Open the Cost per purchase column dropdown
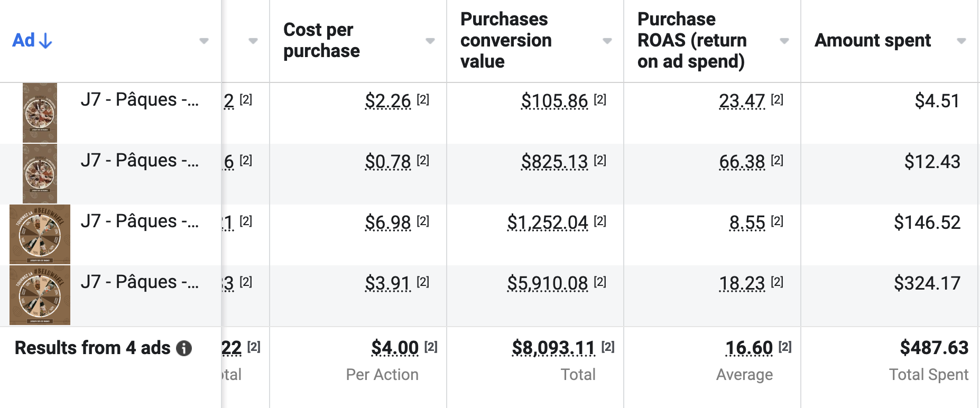 coord(430,41)
